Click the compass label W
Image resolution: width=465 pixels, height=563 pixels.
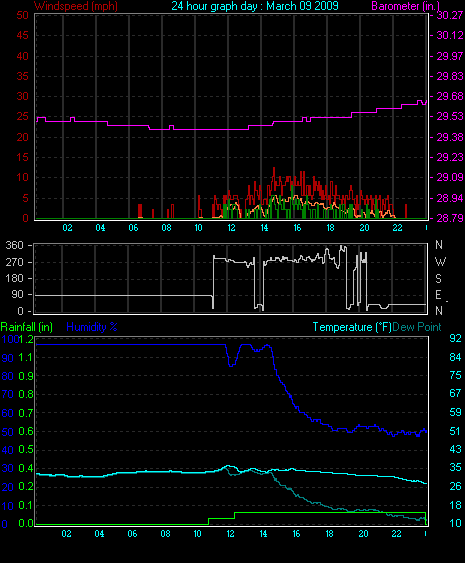click(x=440, y=262)
